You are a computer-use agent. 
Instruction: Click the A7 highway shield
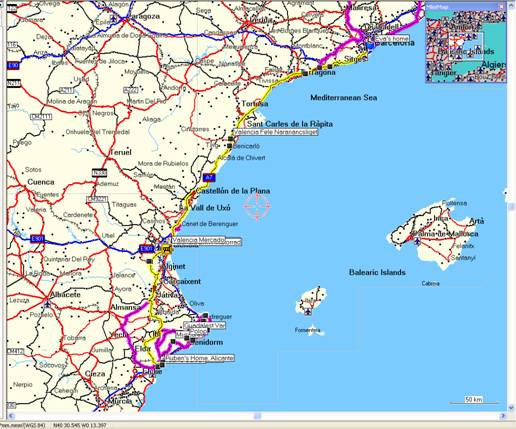tap(209, 177)
